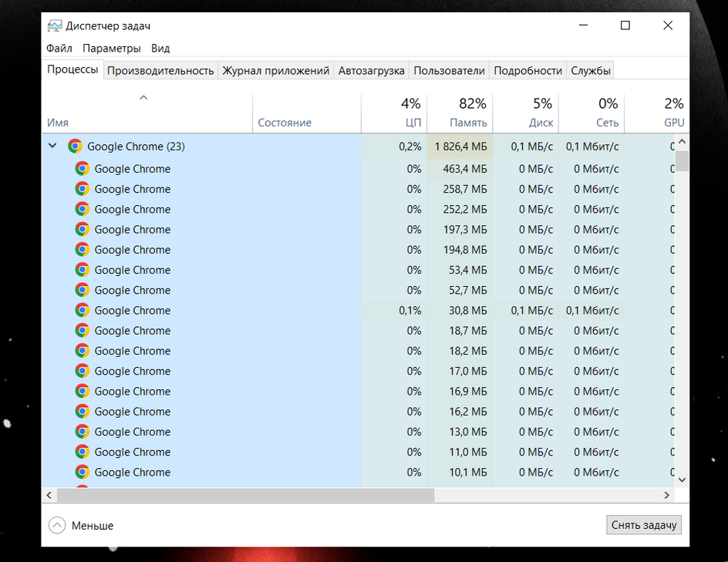Select the 463,4 МБ memory cell
Image resolution: width=728 pixels, height=562 pixels.
[x=460, y=169]
